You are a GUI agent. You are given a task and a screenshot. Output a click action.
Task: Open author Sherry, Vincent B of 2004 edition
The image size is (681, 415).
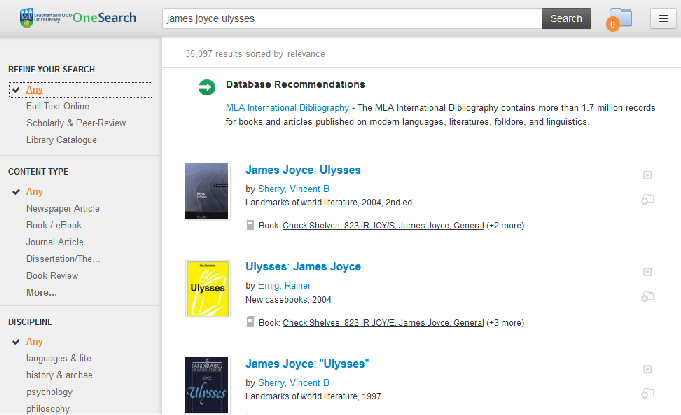pos(294,189)
